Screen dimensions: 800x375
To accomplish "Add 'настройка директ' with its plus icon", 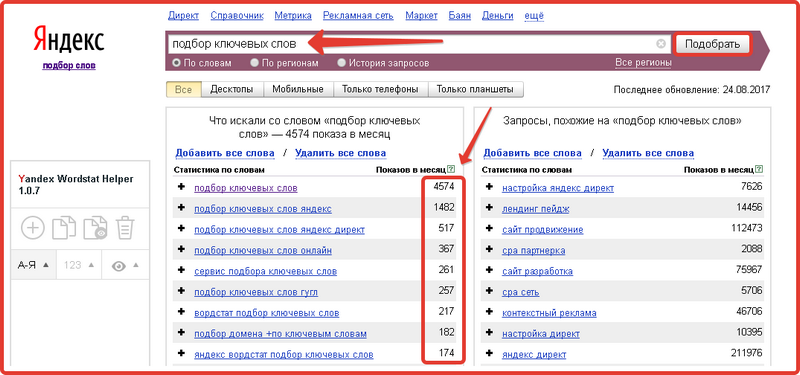I will pos(489,333).
